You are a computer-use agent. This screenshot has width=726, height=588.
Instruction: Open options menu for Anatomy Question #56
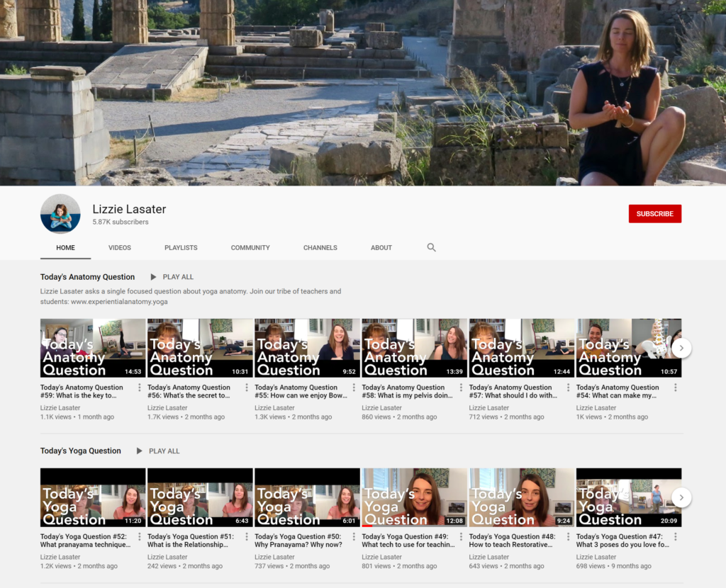point(246,388)
